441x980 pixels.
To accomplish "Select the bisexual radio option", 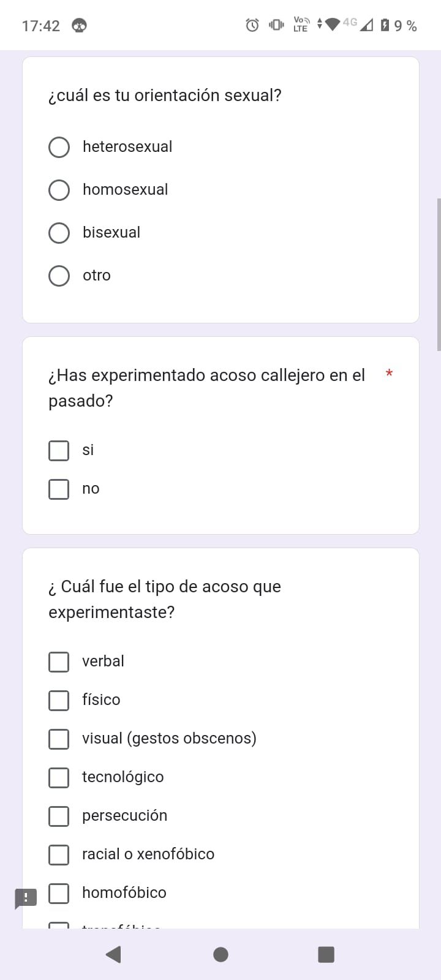I will (59, 233).
